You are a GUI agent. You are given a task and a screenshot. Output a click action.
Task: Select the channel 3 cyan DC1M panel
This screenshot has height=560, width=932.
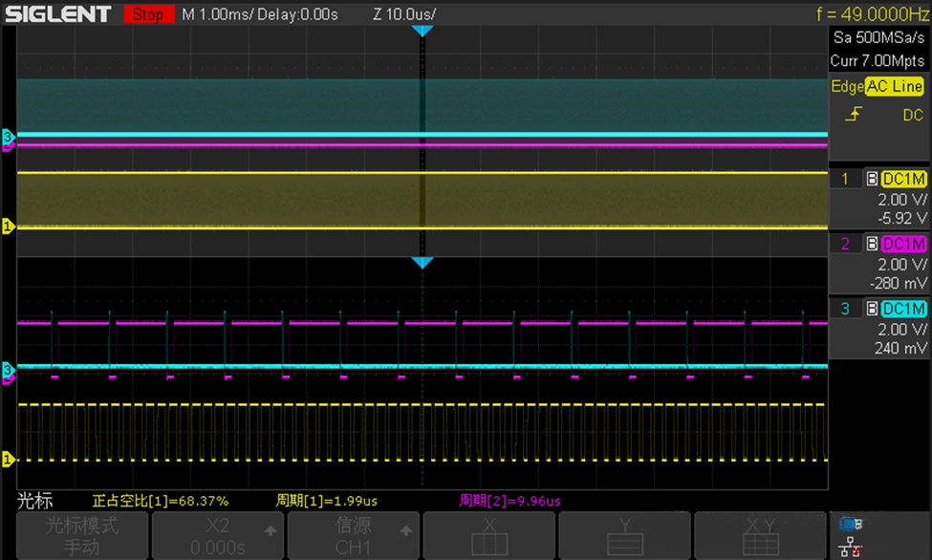click(879, 326)
